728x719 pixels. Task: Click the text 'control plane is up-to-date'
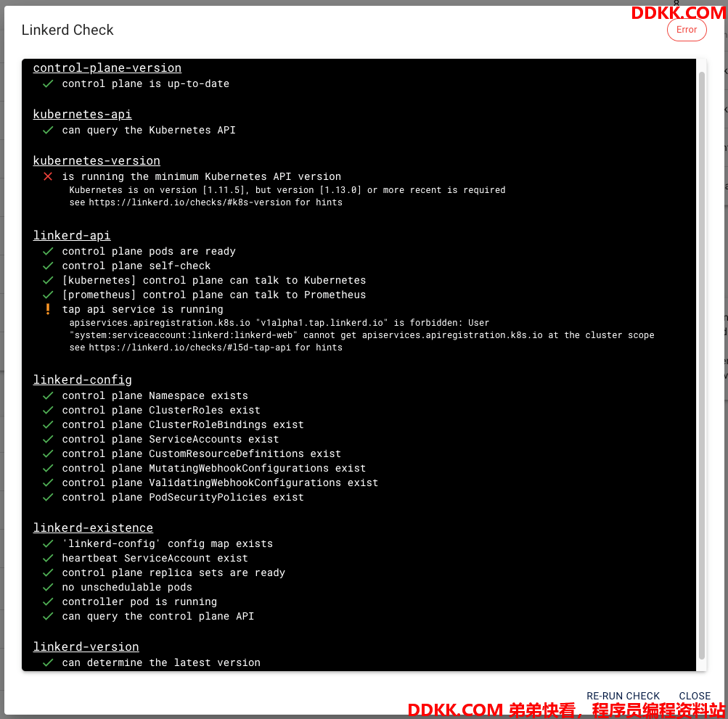(146, 83)
